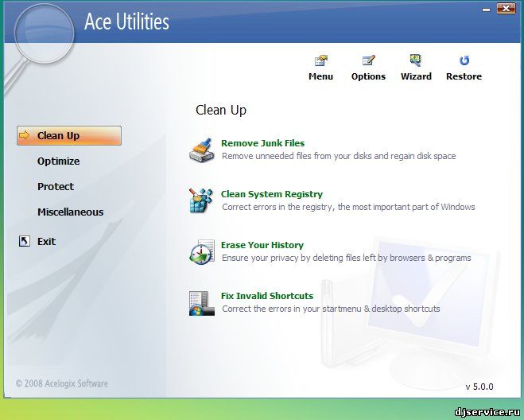Open the Miscellaneous category
Viewport: 524px width, 420px height.
coord(70,212)
